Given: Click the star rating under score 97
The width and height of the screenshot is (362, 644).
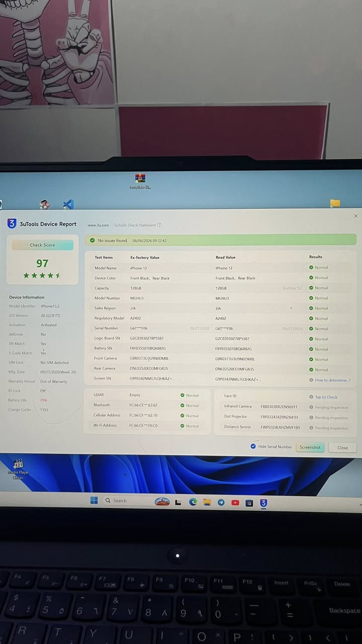Looking at the screenshot, I should tap(42, 275).
